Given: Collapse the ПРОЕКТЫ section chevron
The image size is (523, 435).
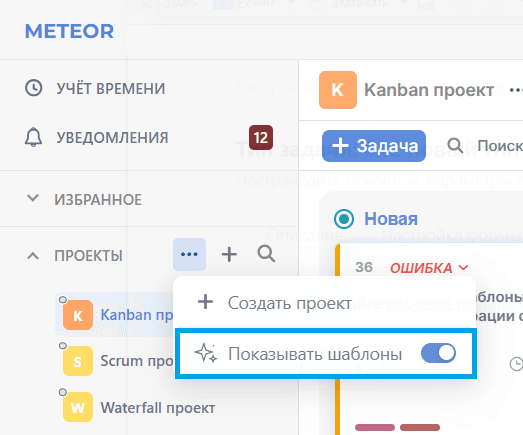Looking at the screenshot, I should tap(33, 256).
